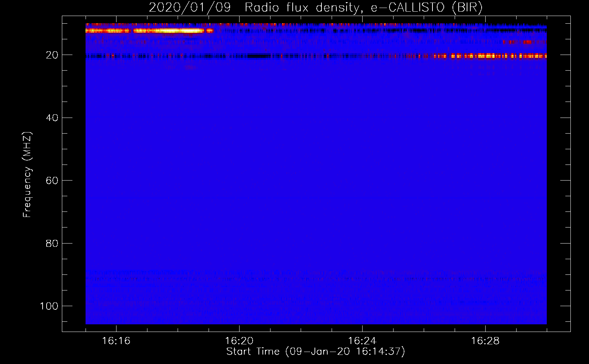This screenshot has height=364, width=589.
Task: Click the '16:16' time tick label
Action: click(x=116, y=341)
